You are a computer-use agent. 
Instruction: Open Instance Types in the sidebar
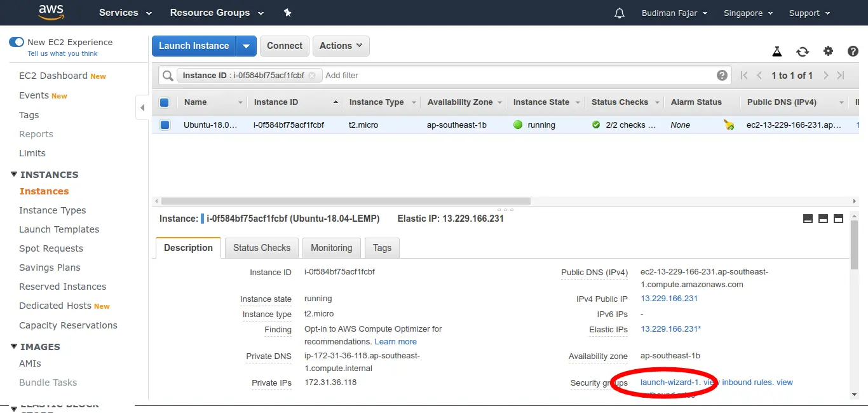[x=53, y=210]
